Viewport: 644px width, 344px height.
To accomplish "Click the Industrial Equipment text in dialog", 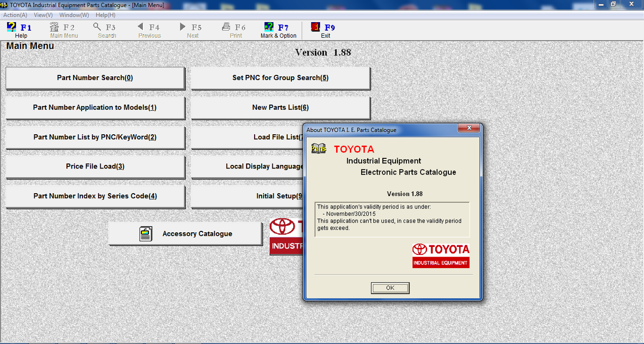I will pos(383,161).
